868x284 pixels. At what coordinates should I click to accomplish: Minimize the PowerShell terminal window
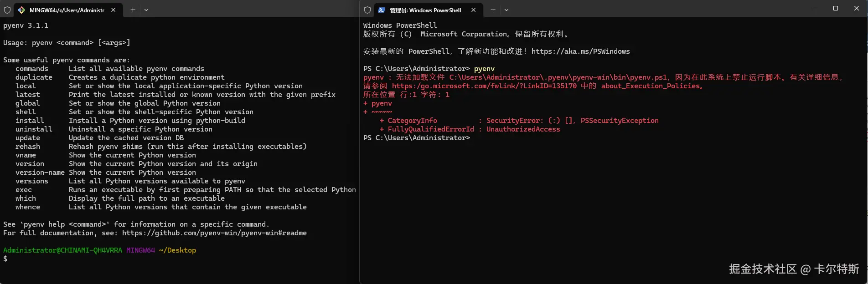815,8
